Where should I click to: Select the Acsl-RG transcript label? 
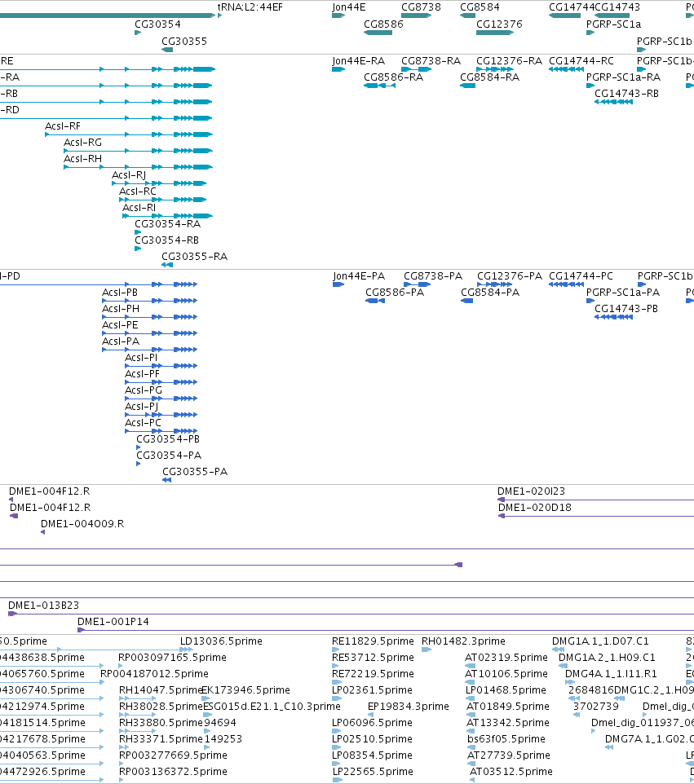click(x=82, y=143)
